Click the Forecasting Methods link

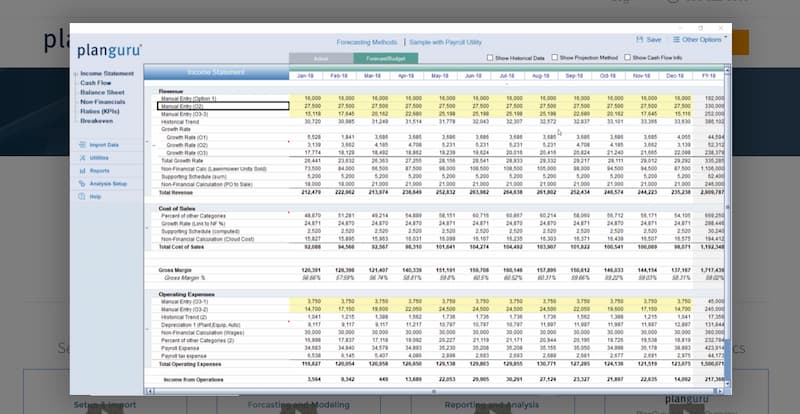367,42
